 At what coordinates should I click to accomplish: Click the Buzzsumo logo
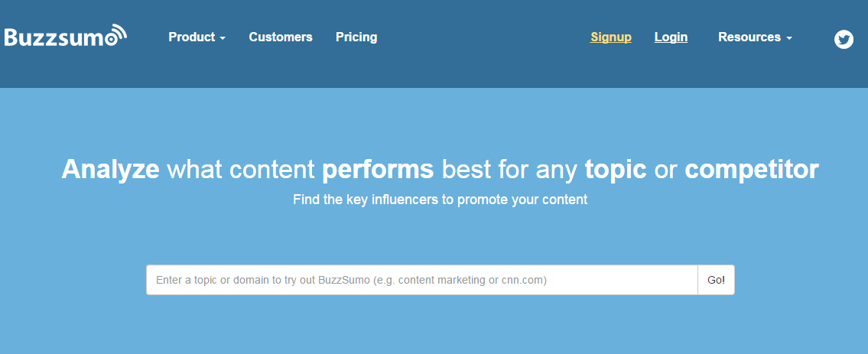[x=66, y=35]
